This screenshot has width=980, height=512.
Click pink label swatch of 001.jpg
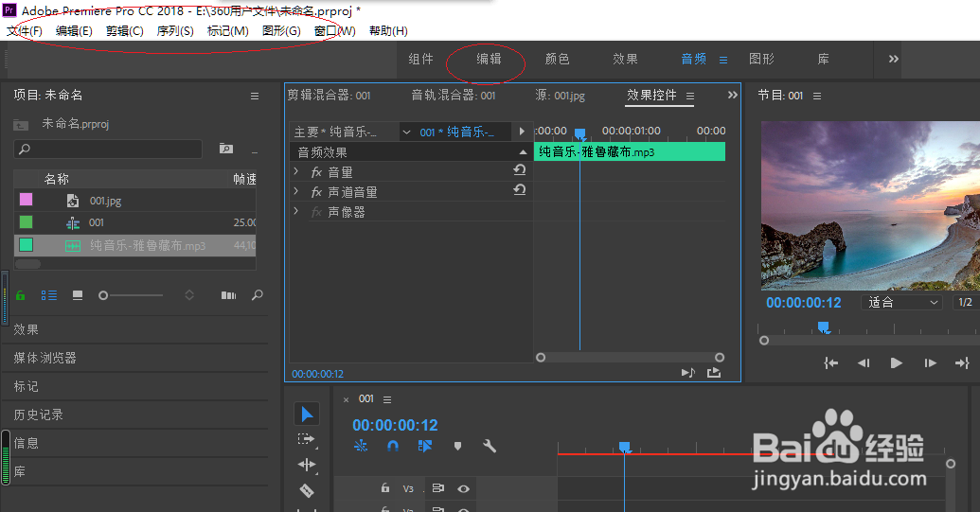[26, 199]
